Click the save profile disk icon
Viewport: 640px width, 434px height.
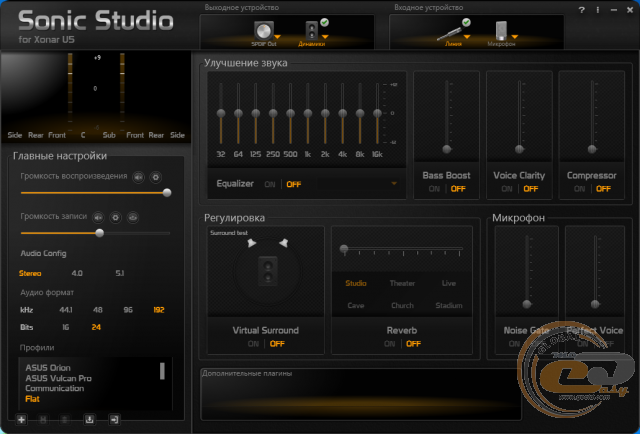(43, 419)
